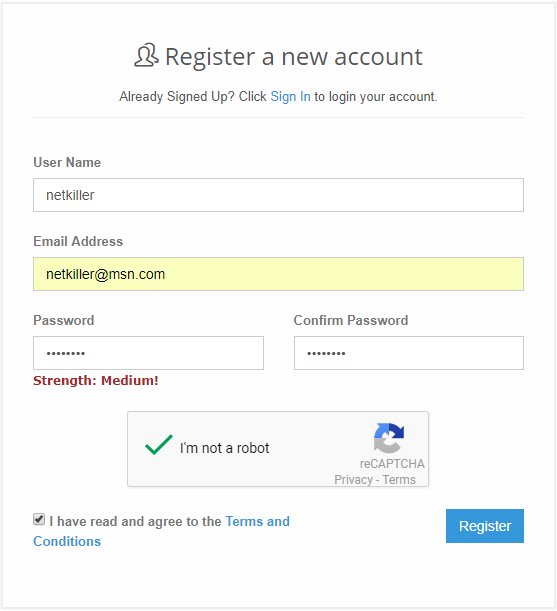
Task: Click the "Register a new account" heading
Action: tap(294, 57)
